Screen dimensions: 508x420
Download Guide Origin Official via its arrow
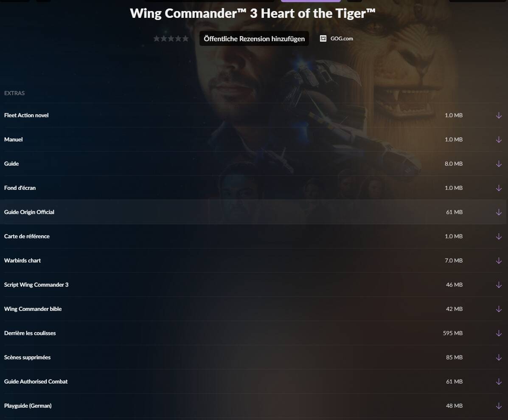coord(499,212)
